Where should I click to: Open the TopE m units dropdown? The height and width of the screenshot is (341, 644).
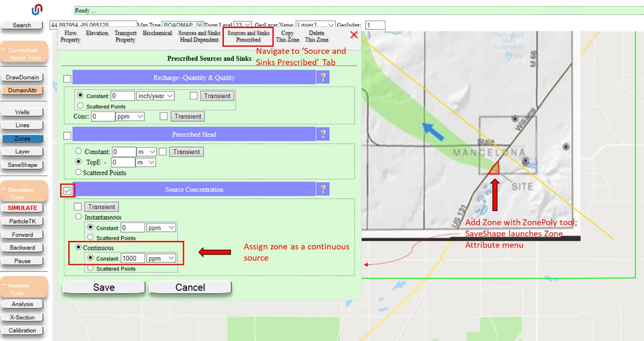click(x=146, y=162)
